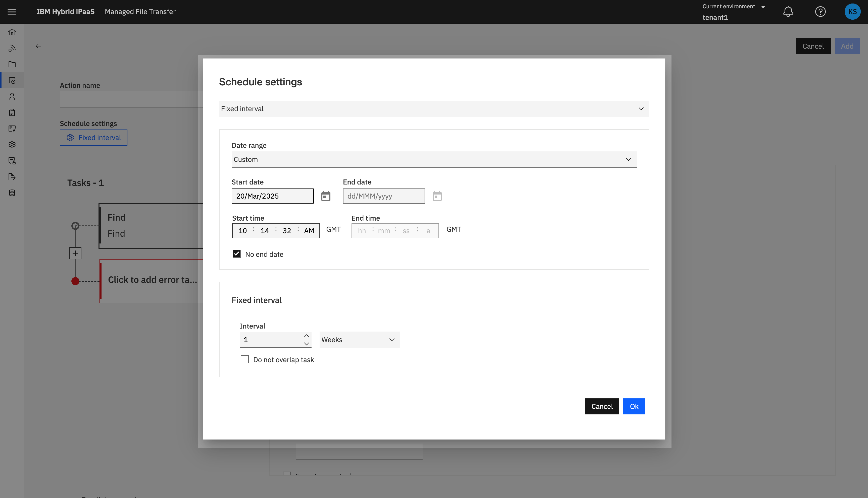Open the Date range Custom dropdown
The image size is (868, 498).
434,159
